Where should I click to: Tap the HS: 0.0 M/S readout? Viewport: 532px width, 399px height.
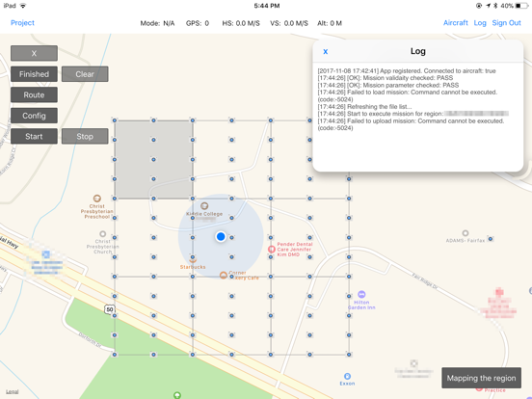241,23
